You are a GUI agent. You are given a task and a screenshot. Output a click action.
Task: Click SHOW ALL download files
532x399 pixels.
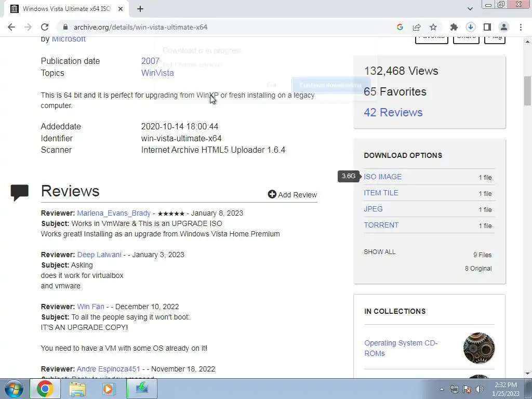pos(380,252)
